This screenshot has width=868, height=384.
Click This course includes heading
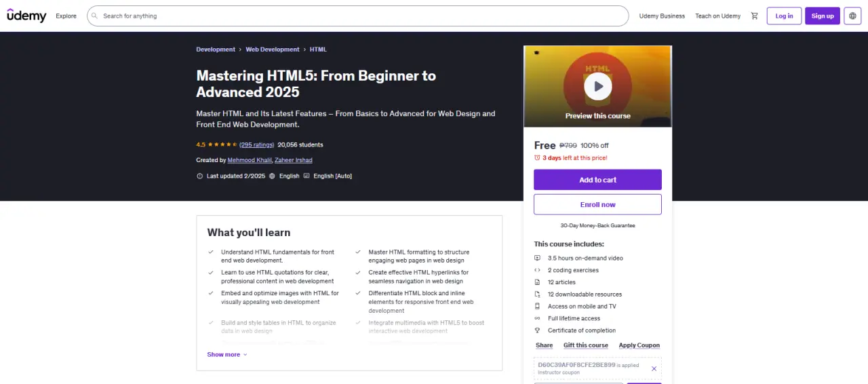[x=569, y=244]
